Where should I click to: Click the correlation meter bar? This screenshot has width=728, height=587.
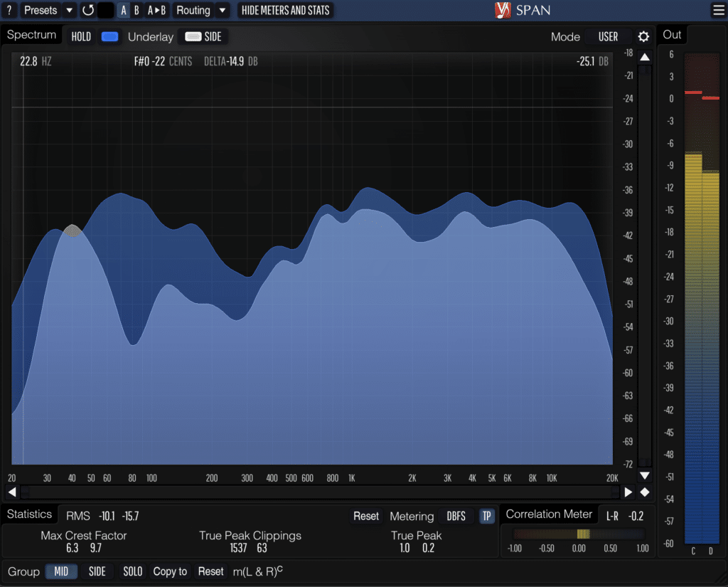coord(579,534)
